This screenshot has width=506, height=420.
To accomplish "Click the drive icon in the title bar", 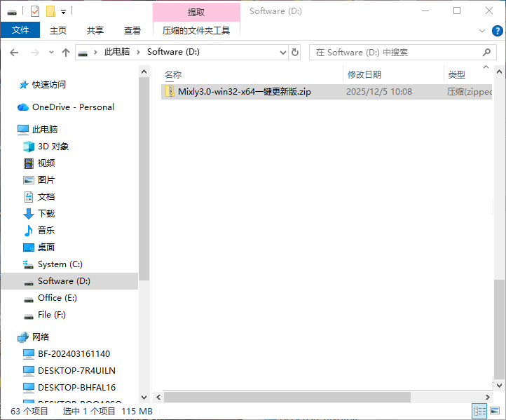I will point(12,12).
